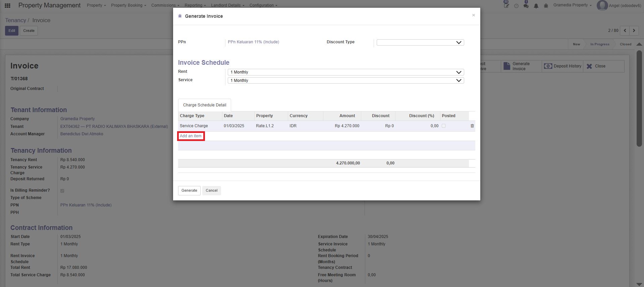Screen dimensions: 644x287
Task: Toggle the Posted checkbox in Service Charge row
Action: point(443,126)
